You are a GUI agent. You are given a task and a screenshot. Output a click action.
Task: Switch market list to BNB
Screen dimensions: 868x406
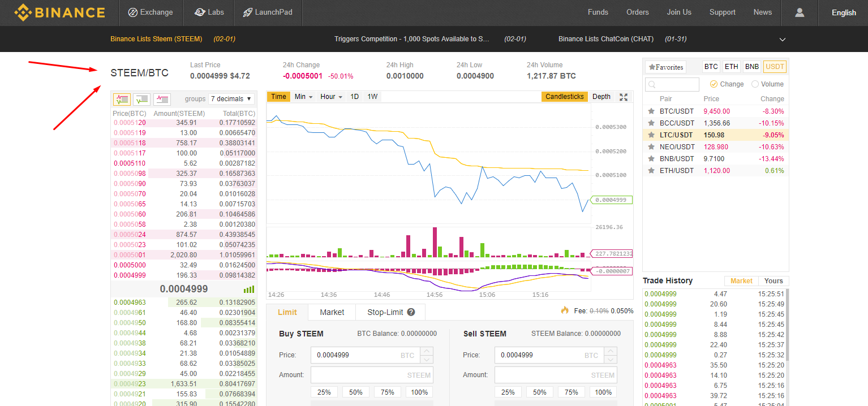pos(752,67)
